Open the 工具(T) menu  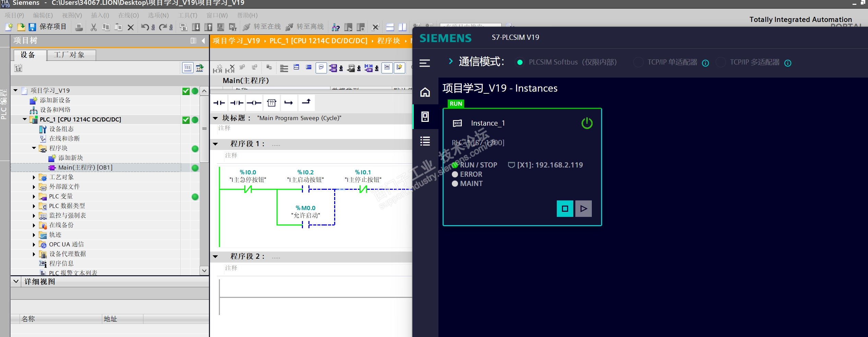pos(188,15)
